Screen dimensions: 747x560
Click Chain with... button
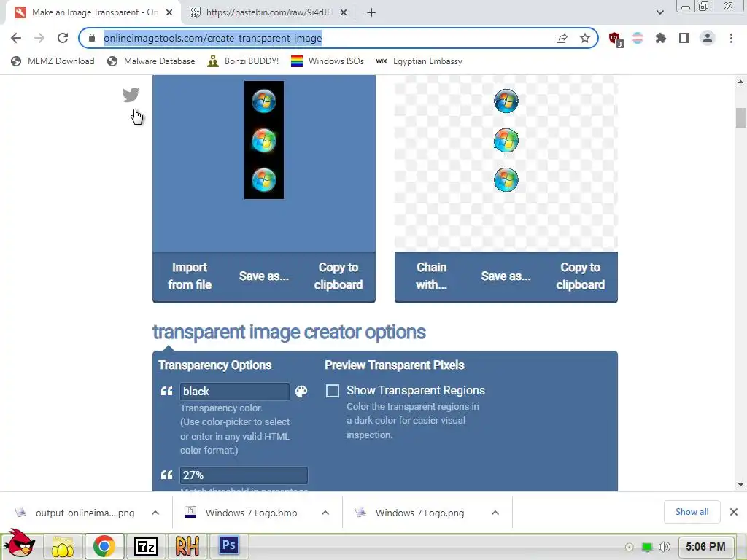click(432, 276)
